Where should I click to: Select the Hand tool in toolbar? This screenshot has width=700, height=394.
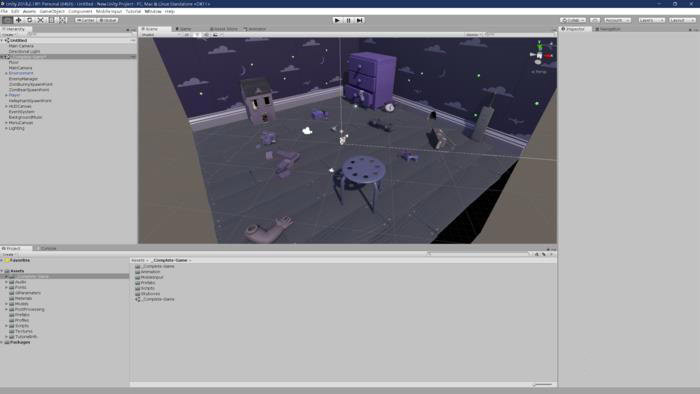coord(7,20)
